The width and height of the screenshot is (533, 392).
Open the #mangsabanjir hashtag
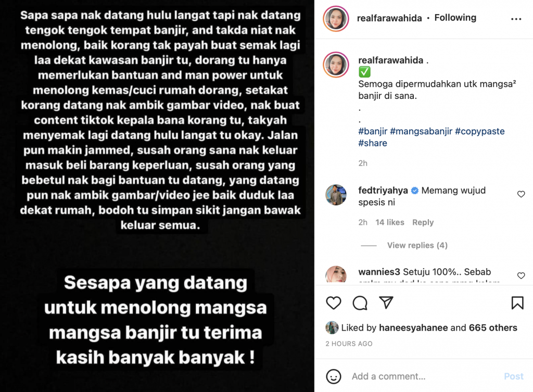[421, 131]
